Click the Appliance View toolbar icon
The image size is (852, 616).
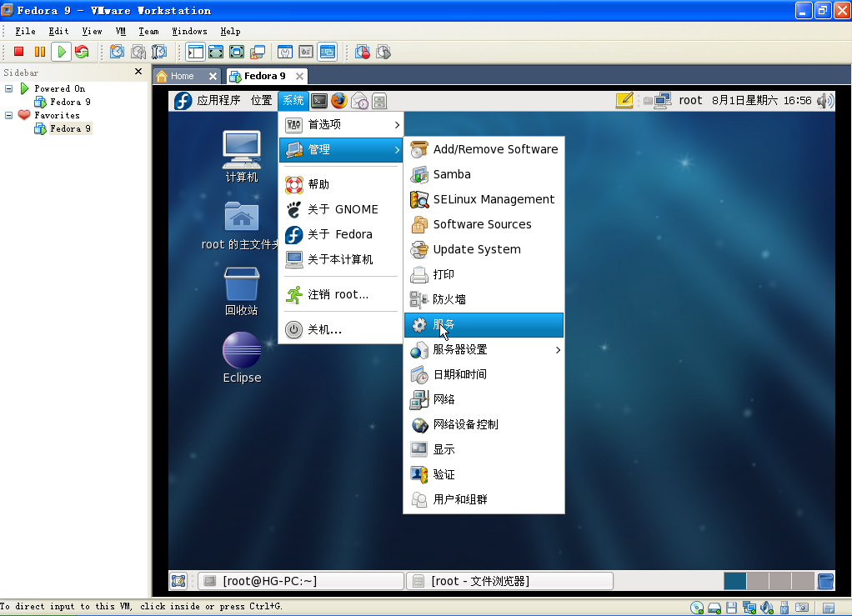pos(306,52)
